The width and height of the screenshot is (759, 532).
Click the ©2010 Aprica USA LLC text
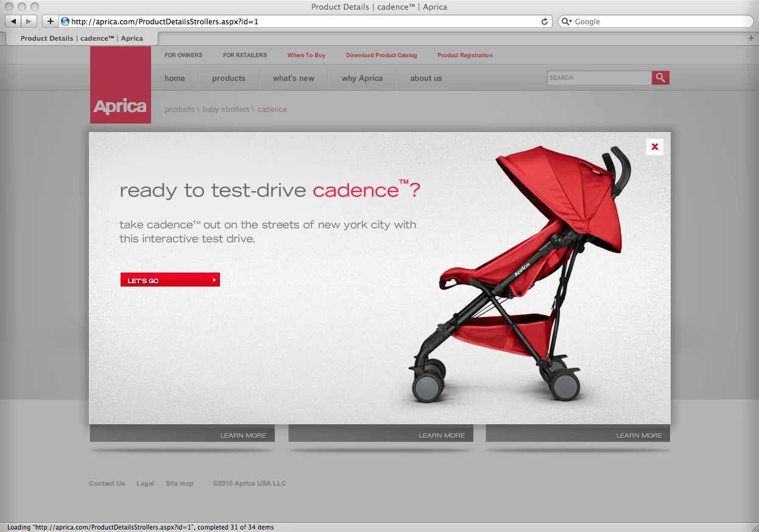(249, 483)
